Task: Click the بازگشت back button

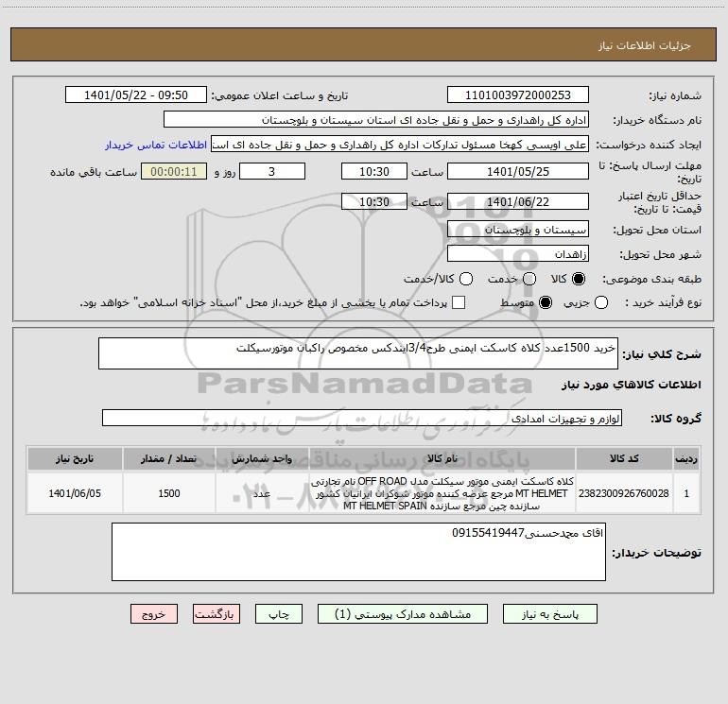Action: (x=217, y=614)
